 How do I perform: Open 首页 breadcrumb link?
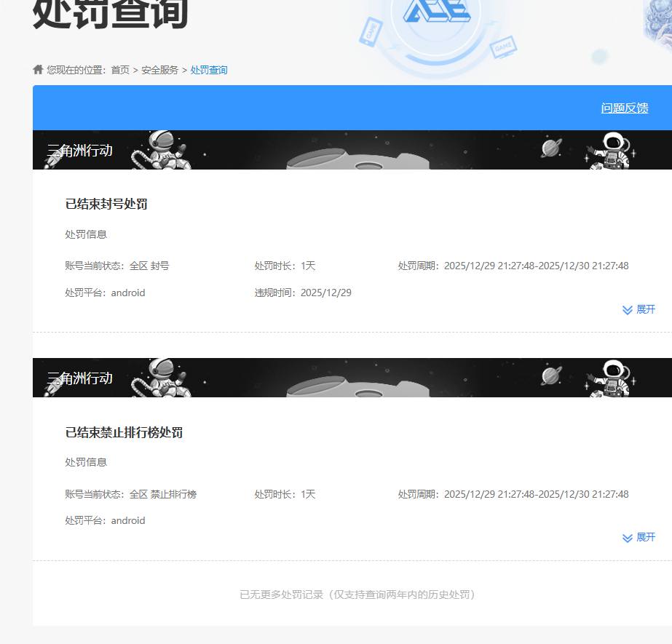tap(120, 70)
